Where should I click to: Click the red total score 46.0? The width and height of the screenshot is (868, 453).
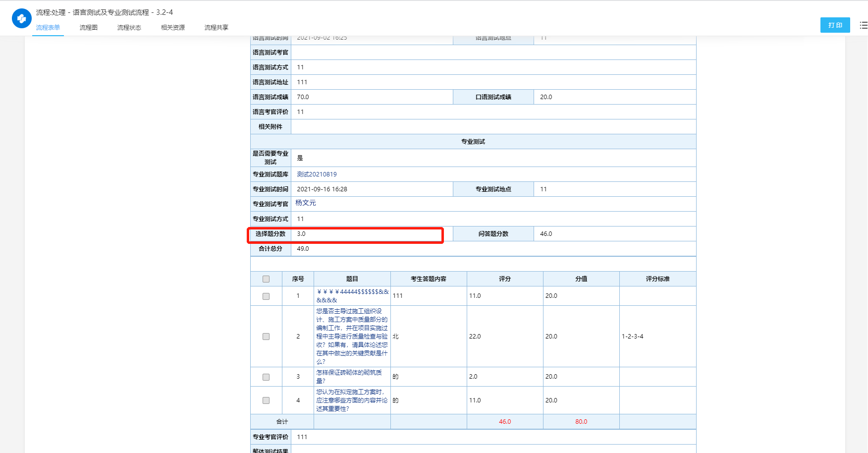(505, 422)
